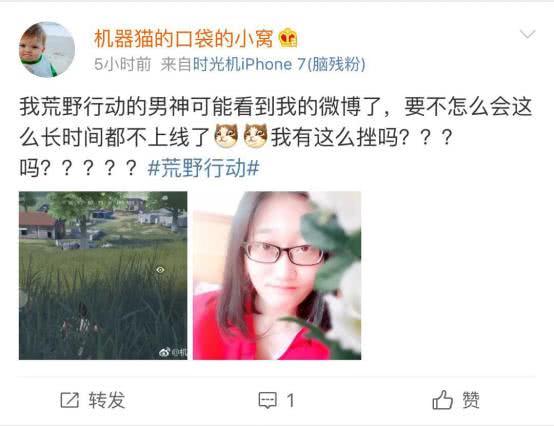Open the 机器猫的口袋的小窝 username link

coord(183,38)
